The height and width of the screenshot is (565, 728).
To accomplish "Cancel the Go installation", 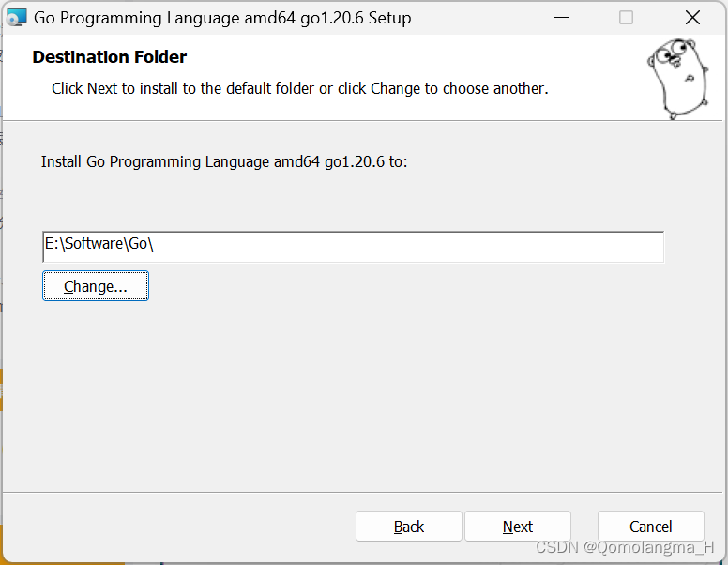I will pos(651,527).
